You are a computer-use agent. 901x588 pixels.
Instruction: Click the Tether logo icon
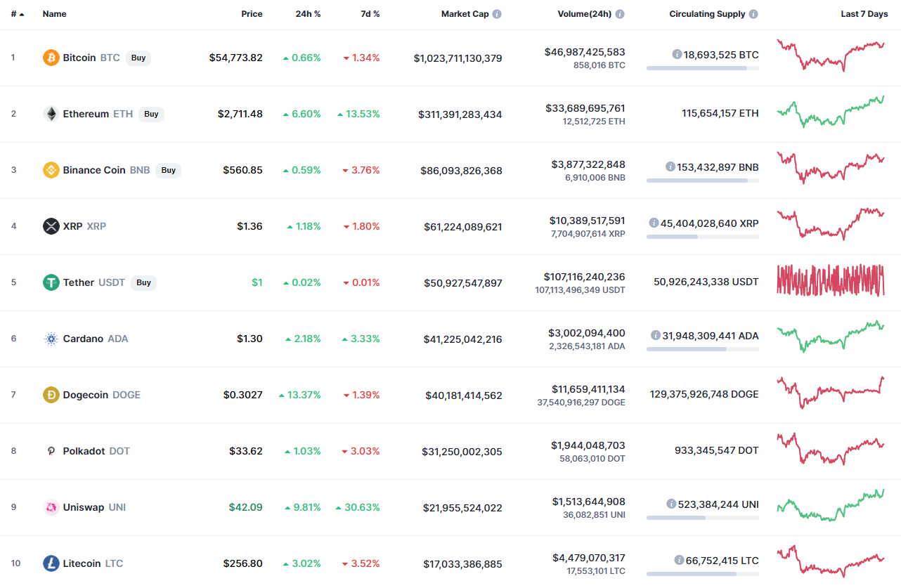(51, 282)
